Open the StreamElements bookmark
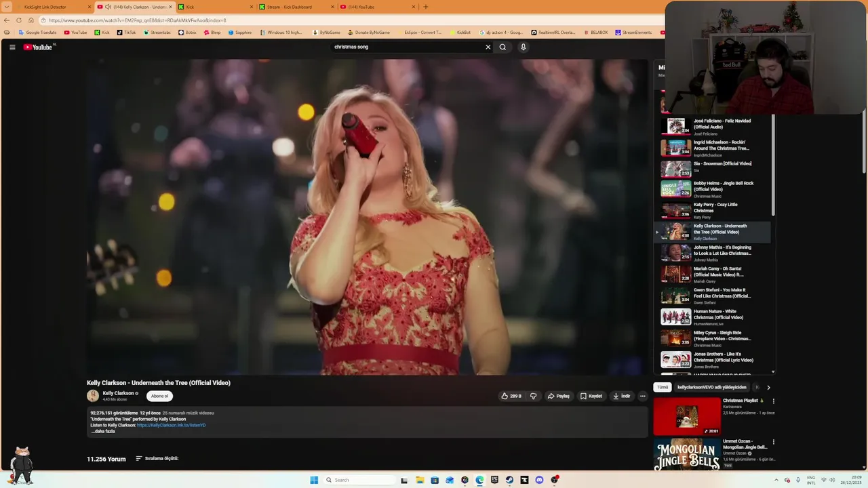 click(633, 33)
